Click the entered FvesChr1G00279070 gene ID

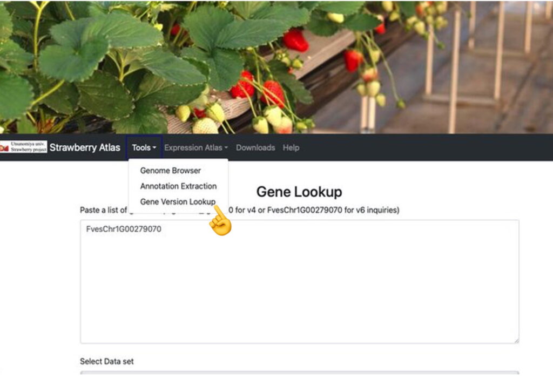point(124,229)
